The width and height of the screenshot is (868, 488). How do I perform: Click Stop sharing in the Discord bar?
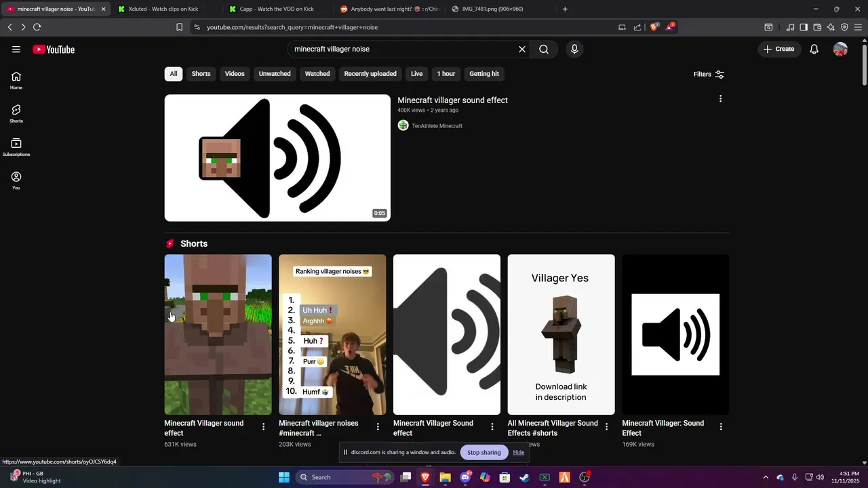484,452
